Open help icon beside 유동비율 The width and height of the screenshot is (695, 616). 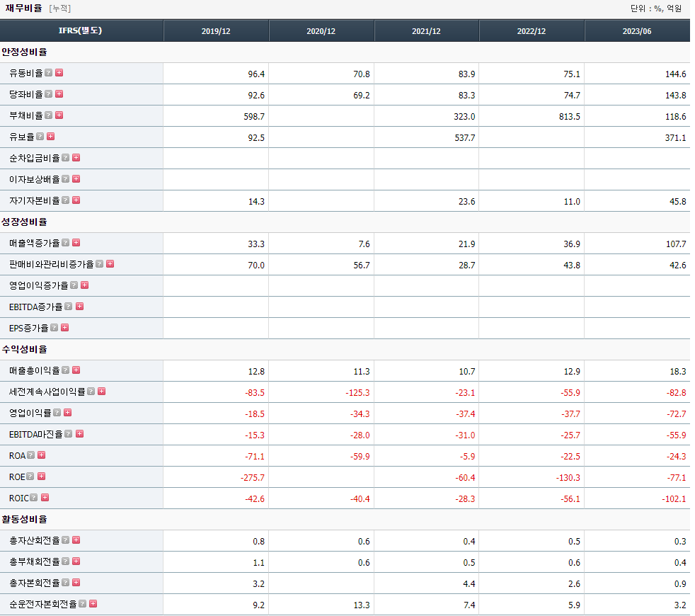coord(49,73)
